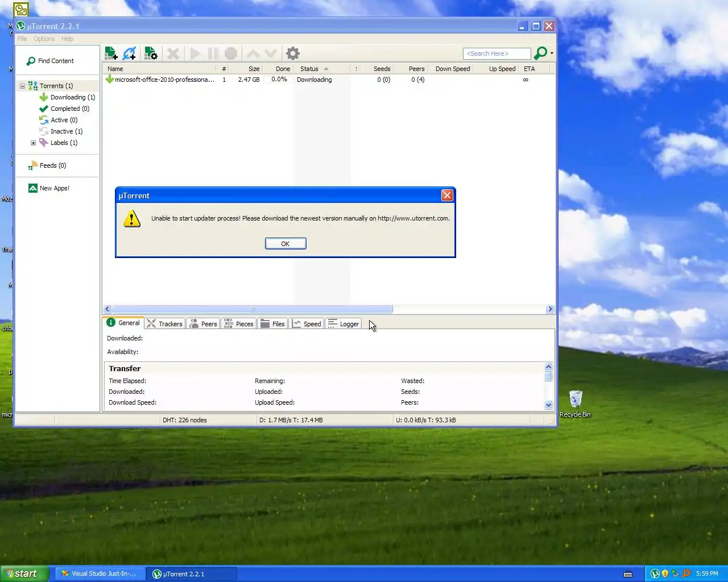Select Downloading (1) filter
Viewport: 728px width, 582px height.
pos(73,97)
